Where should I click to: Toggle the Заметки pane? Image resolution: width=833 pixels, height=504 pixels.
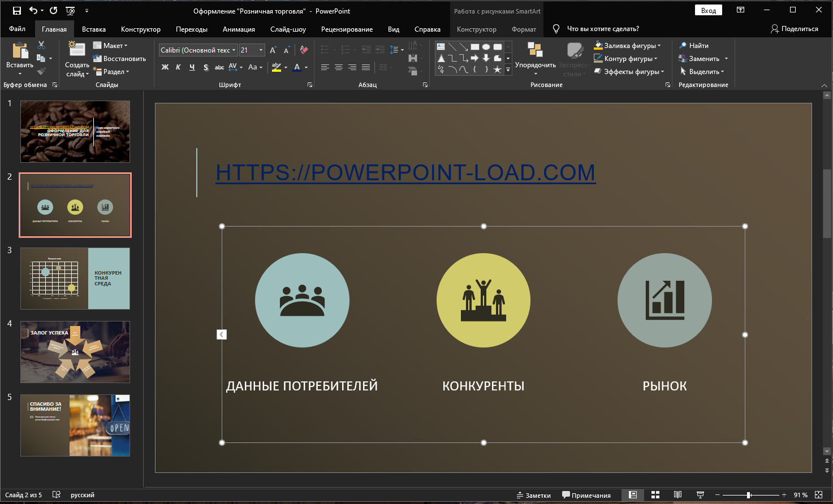(533, 495)
